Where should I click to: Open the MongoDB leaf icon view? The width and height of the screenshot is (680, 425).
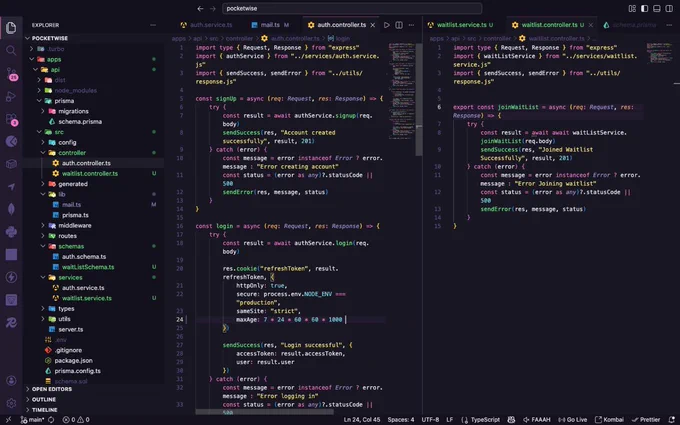click(11, 209)
